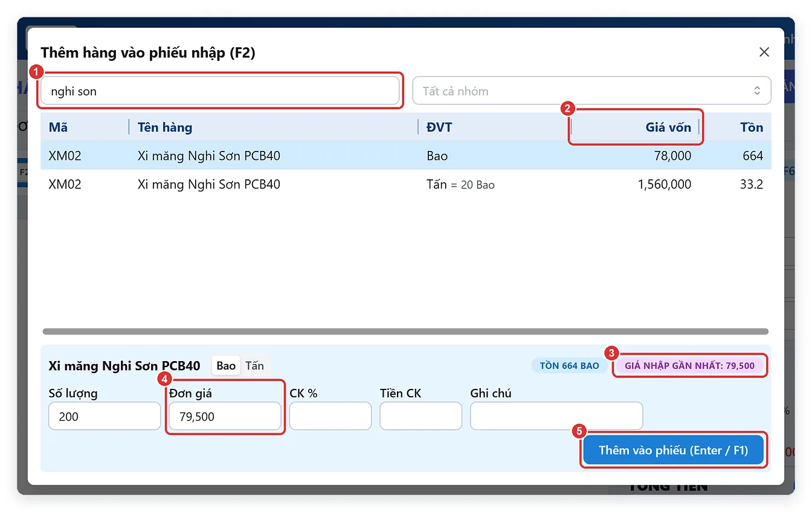Click the product search box containing "nghi son"
Screen dimensions: 812x512
(x=220, y=91)
